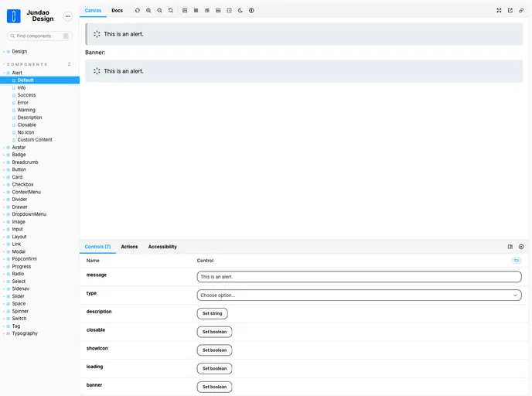Click Set boolean for banner
Viewport: 532px width, 396px height.
click(214, 387)
